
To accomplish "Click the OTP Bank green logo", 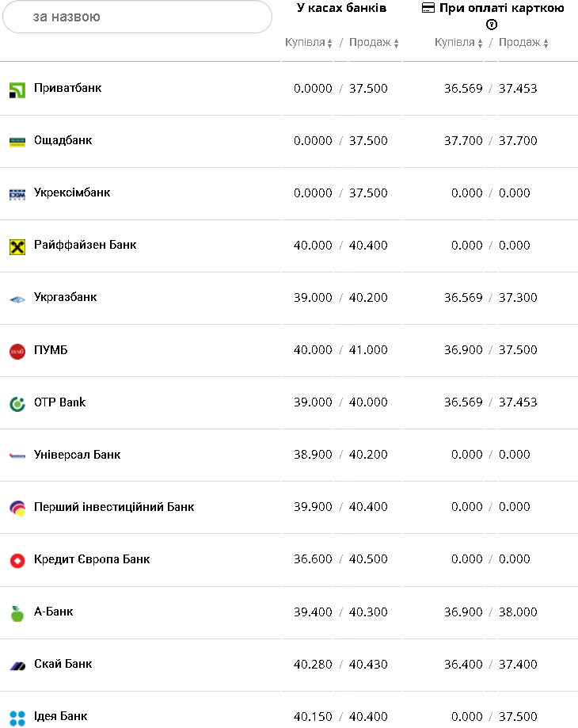I will click(17, 403).
